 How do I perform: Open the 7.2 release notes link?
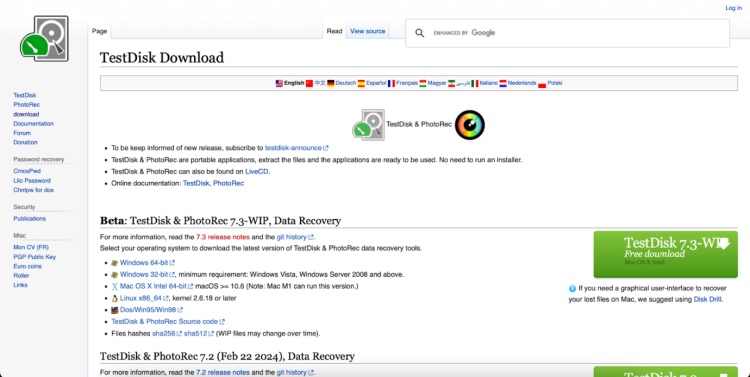tap(223, 373)
